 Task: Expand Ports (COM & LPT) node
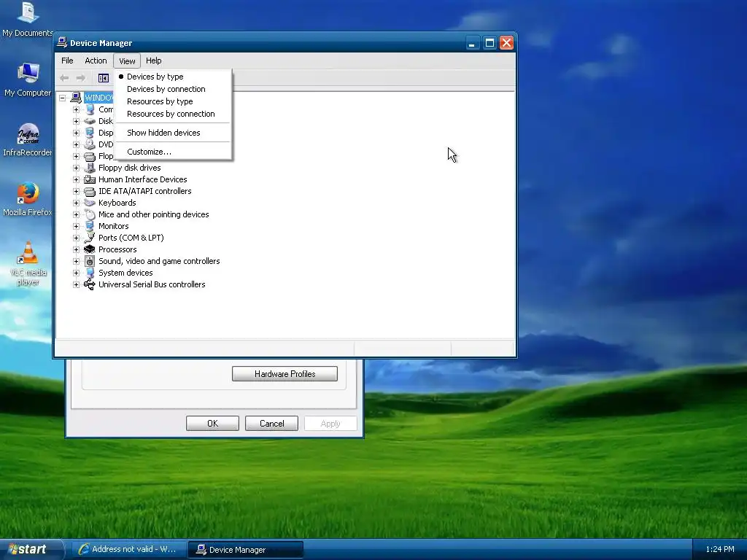point(76,238)
